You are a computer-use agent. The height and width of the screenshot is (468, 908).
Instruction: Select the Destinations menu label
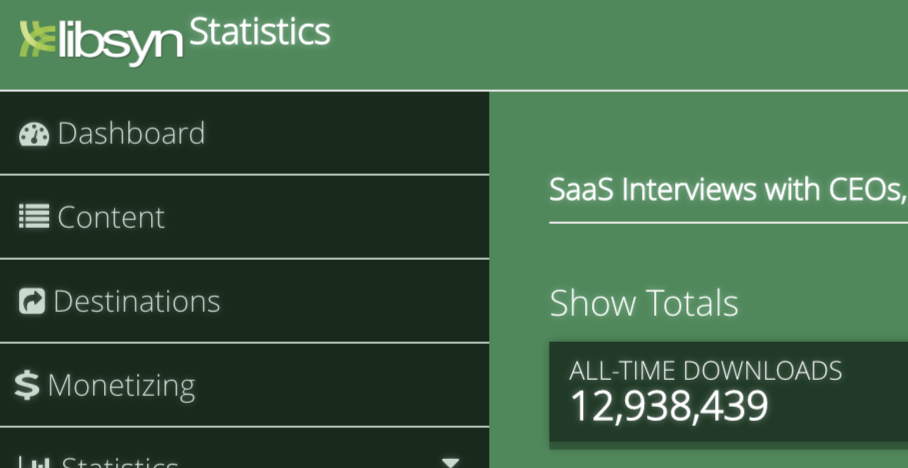[136, 301]
